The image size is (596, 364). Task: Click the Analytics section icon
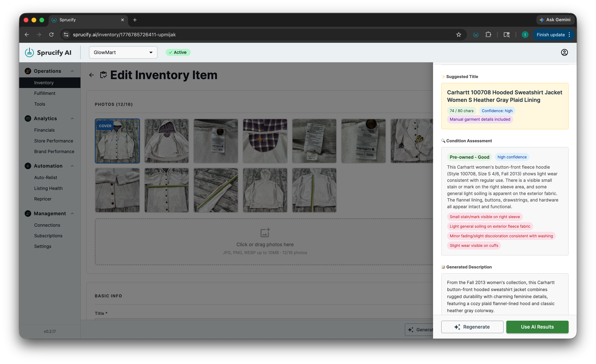point(28,118)
